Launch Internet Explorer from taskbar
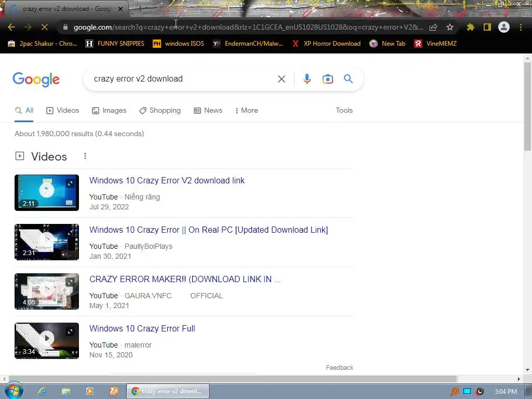The height and width of the screenshot is (399, 532). coord(42,391)
